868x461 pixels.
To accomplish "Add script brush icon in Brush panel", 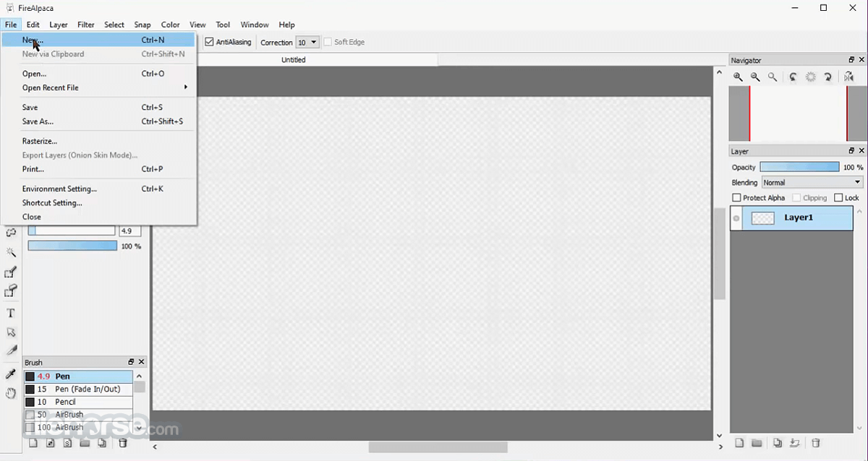I will (x=68, y=443).
